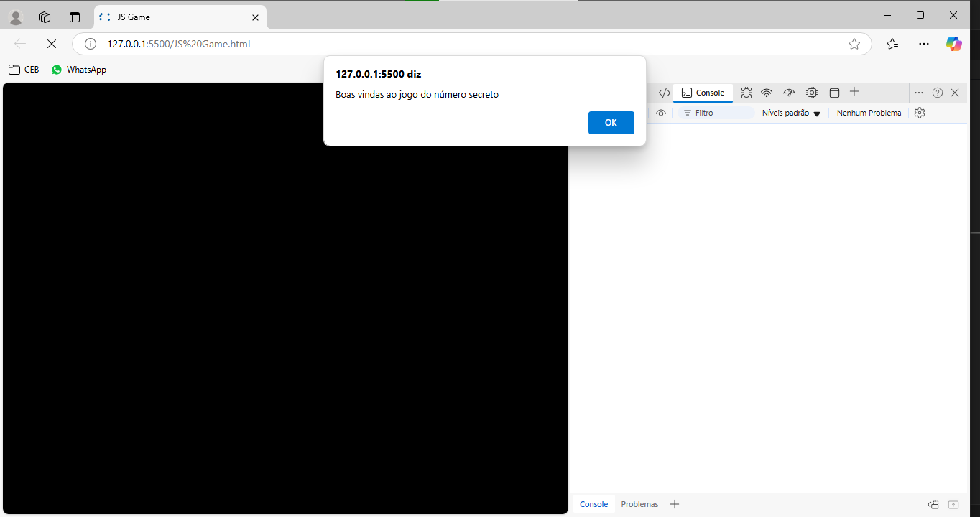
Task: Close the JS Game tab
Action: [x=255, y=17]
